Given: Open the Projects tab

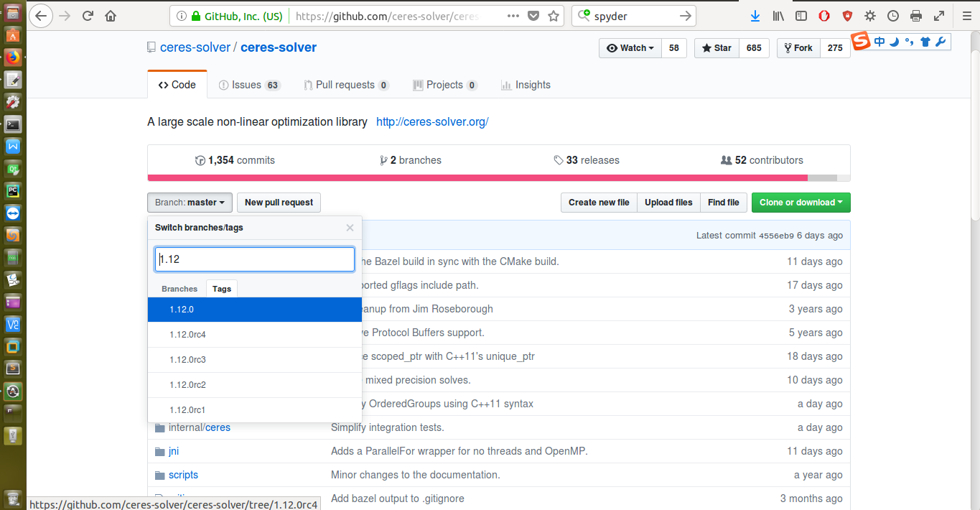Looking at the screenshot, I should 445,85.
